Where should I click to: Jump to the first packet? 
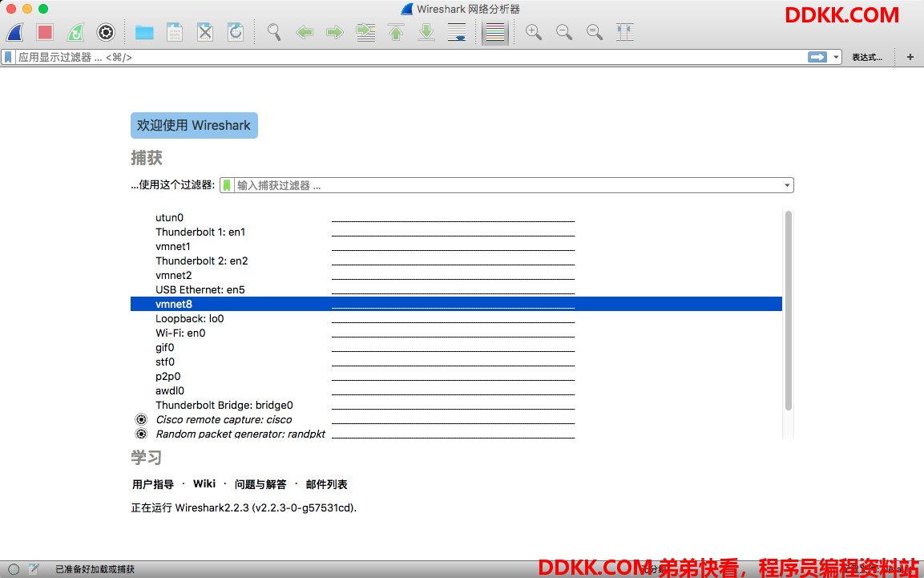396,32
